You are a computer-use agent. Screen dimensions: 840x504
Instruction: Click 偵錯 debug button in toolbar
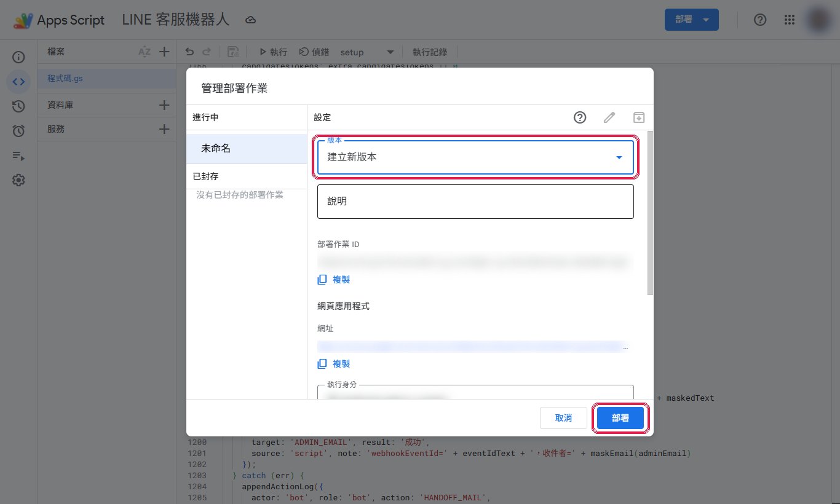coord(314,52)
